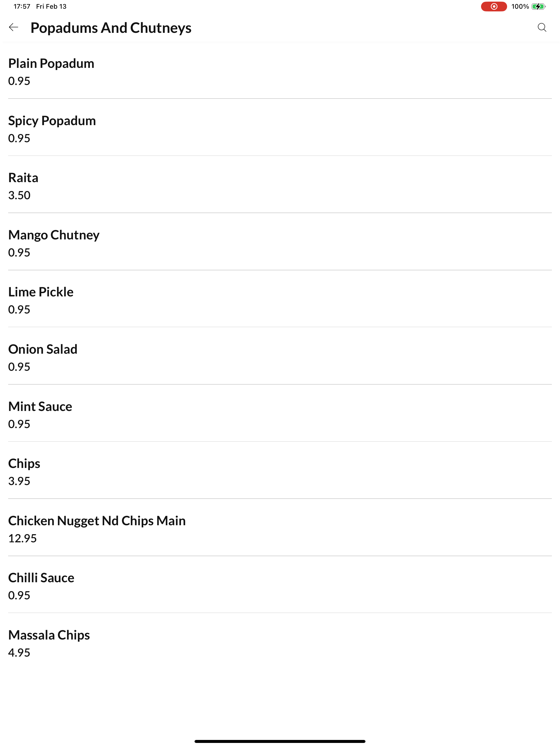The height and width of the screenshot is (747, 560).
Task: Tap the battery charging icon
Action: 538,7
